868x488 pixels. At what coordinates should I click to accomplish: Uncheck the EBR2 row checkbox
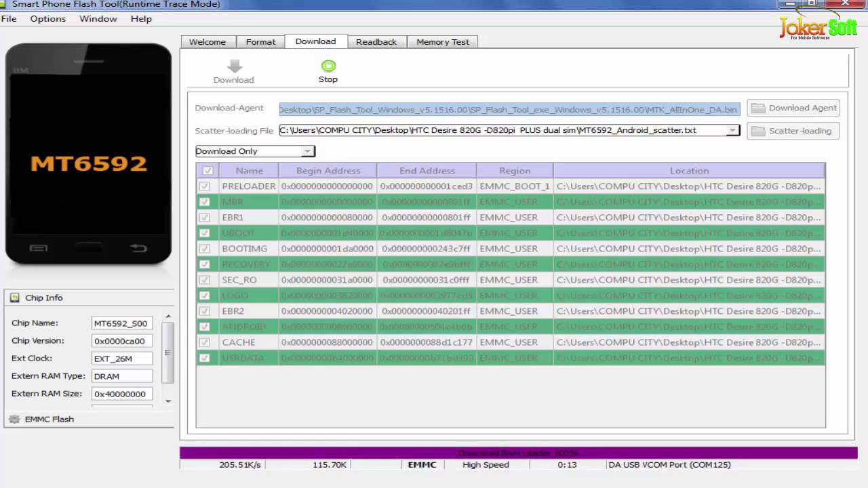pyautogui.click(x=205, y=311)
